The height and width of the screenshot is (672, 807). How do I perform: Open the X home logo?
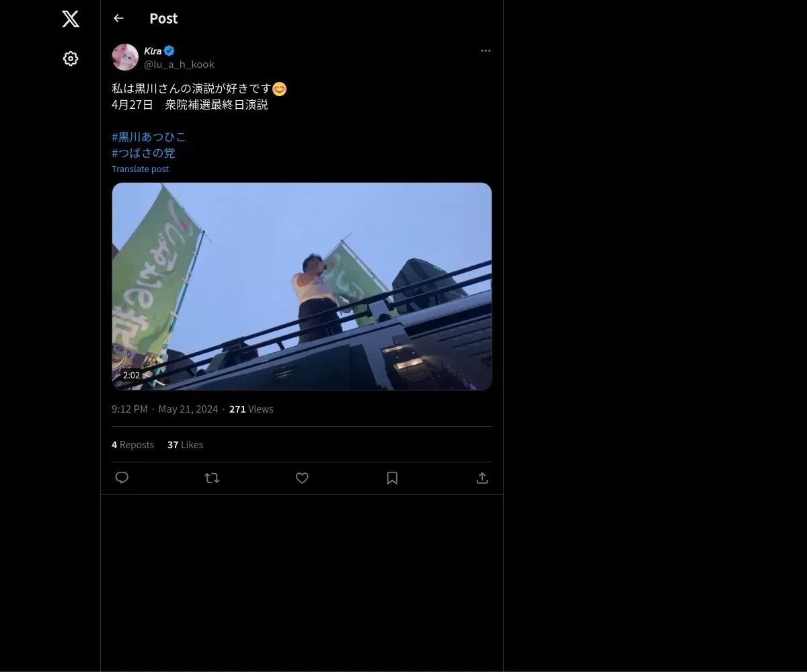[71, 19]
